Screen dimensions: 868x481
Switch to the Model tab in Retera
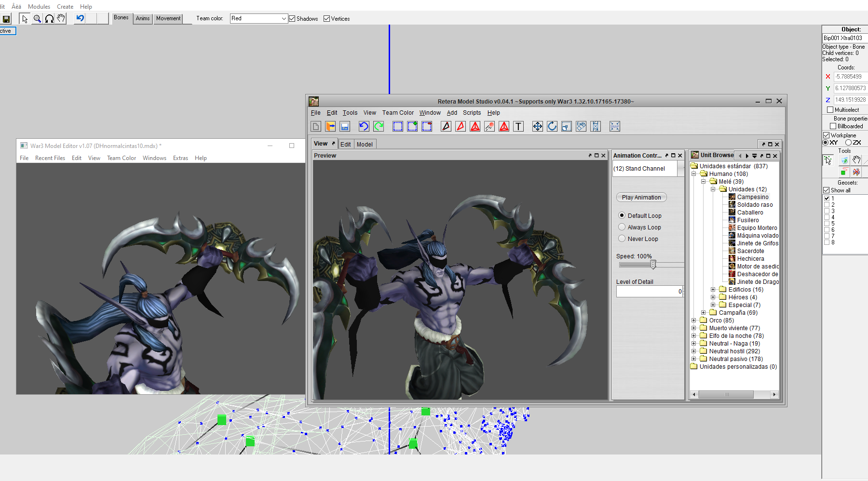pos(365,144)
